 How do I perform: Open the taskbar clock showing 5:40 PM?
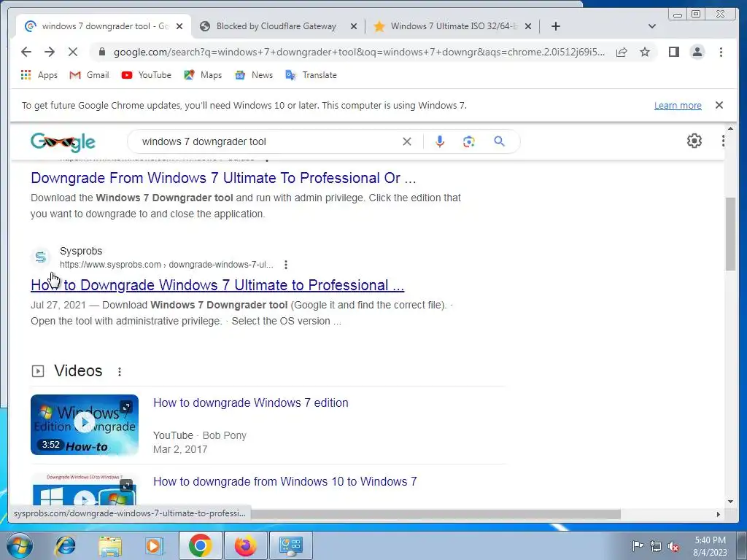tap(710, 546)
